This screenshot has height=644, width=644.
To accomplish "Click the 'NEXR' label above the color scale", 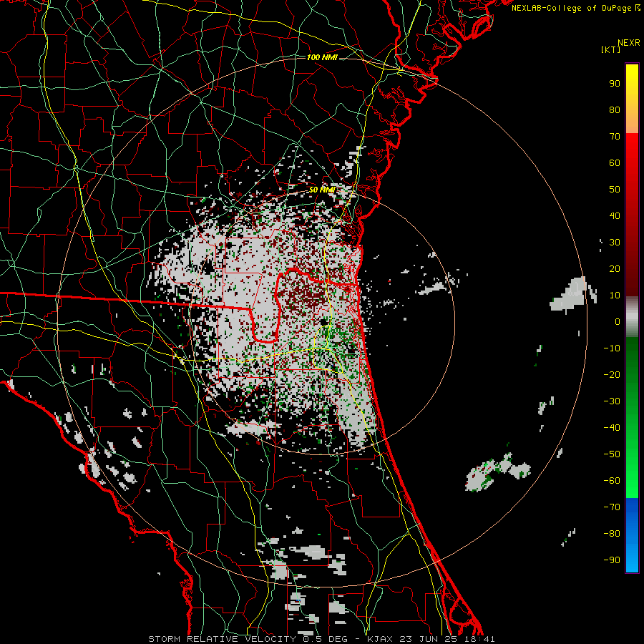I will (629, 43).
